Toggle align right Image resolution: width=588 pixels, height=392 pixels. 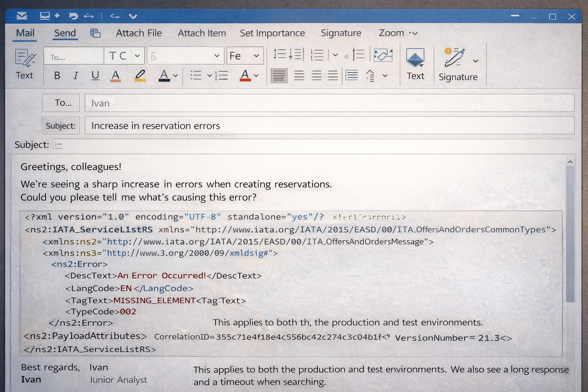tap(317, 75)
